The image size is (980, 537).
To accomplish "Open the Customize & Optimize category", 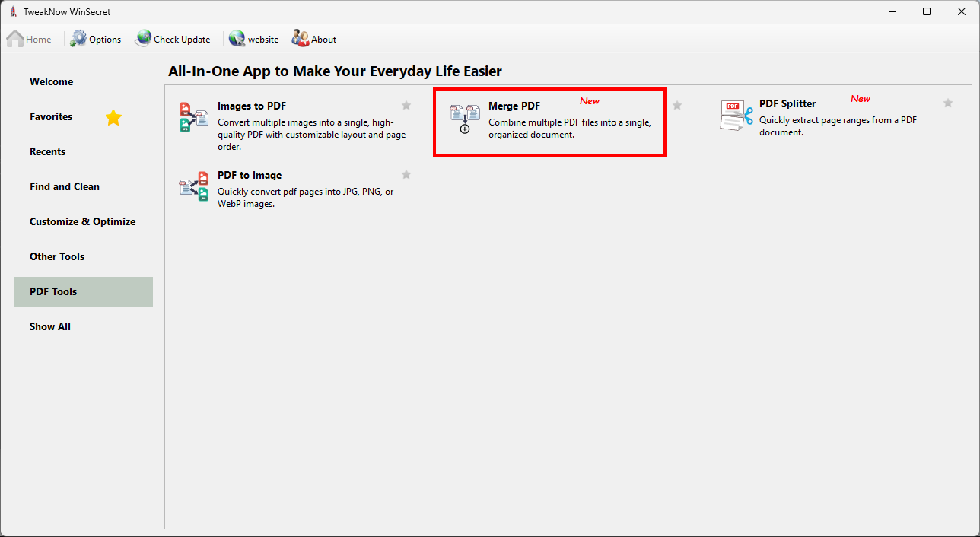I will click(84, 221).
